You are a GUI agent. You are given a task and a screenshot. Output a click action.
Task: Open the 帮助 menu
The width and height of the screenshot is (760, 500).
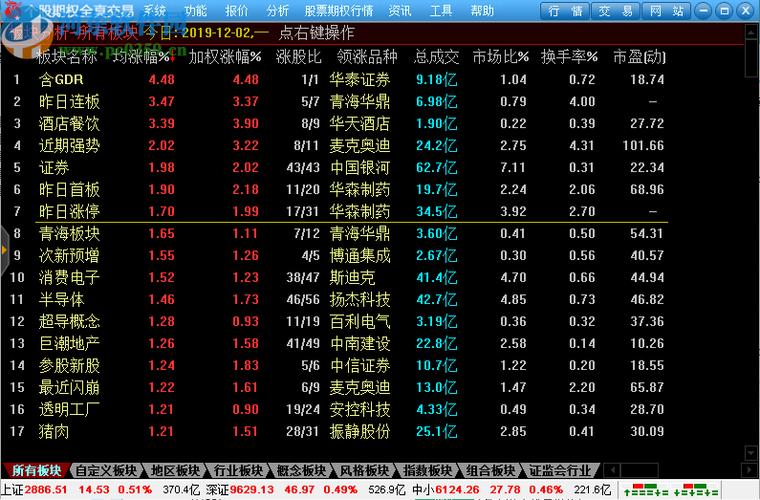pyautogui.click(x=482, y=10)
